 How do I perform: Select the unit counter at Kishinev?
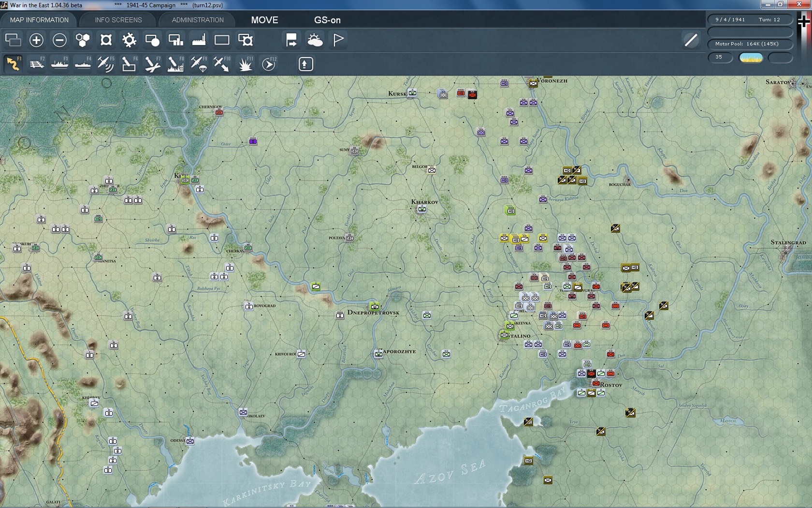pos(94,403)
